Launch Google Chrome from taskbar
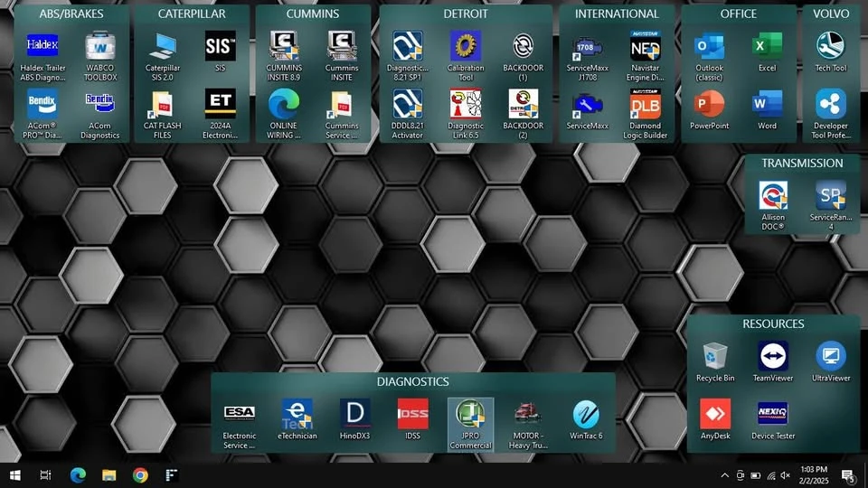The height and width of the screenshot is (488, 868). (x=140, y=474)
